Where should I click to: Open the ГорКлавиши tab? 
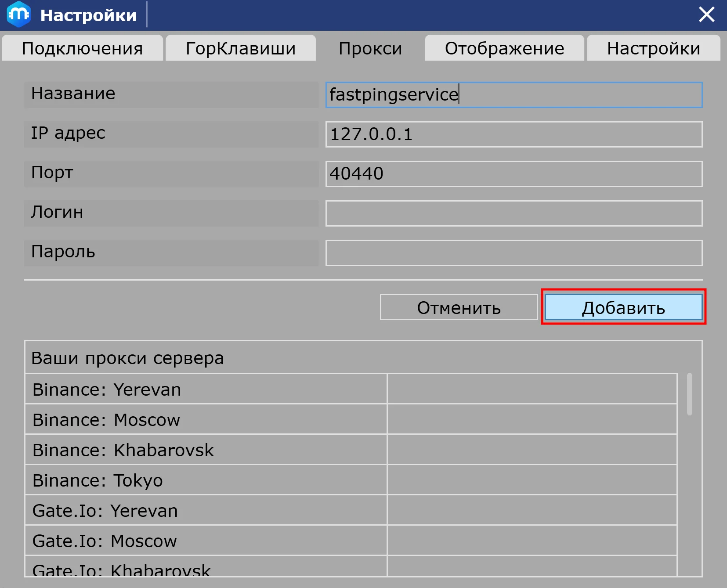tap(241, 48)
